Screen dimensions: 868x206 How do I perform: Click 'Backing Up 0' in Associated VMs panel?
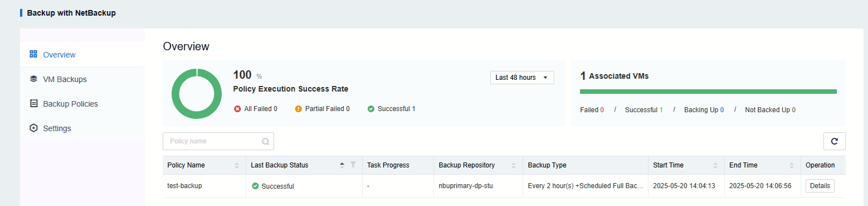point(704,110)
